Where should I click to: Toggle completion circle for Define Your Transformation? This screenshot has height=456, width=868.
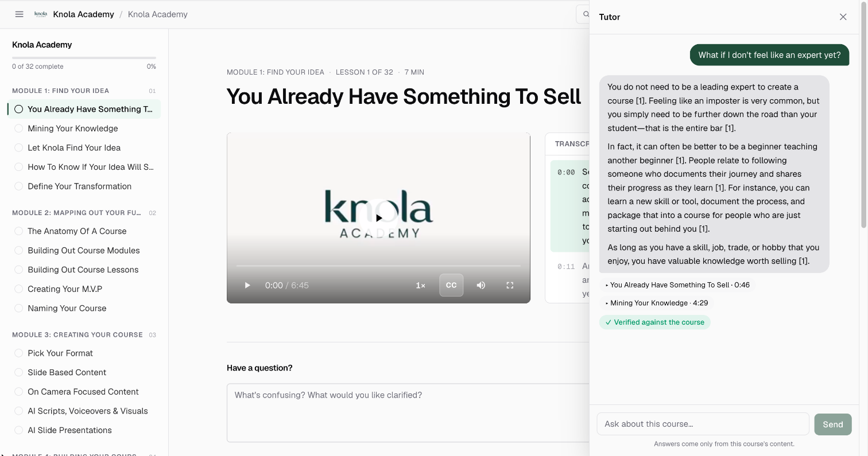point(19,186)
